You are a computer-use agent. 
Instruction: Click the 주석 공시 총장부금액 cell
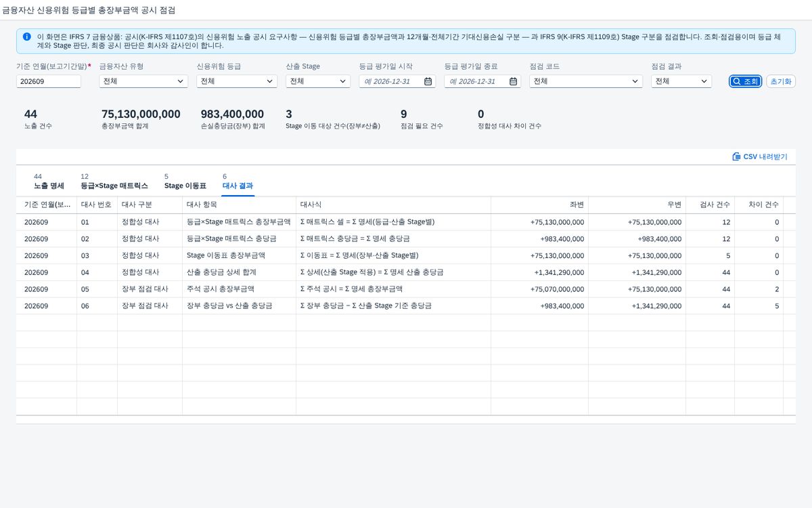click(239, 289)
